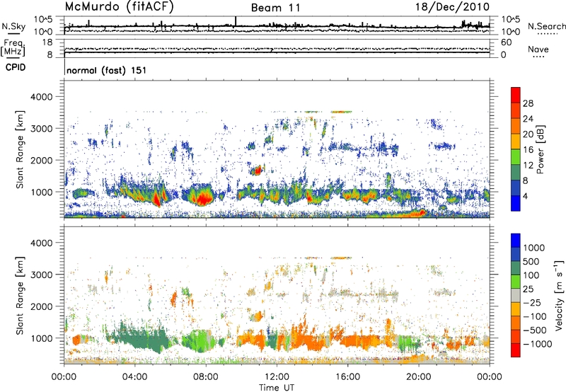Pick the orange 20–24 dB power swatch
This screenshot has width=566, height=392.
tap(516, 127)
